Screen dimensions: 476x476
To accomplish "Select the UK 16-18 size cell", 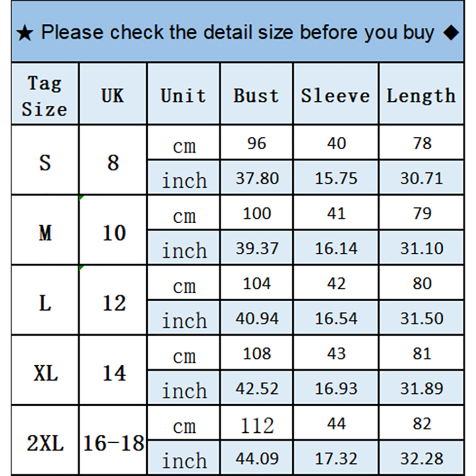I will pos(113,443).
